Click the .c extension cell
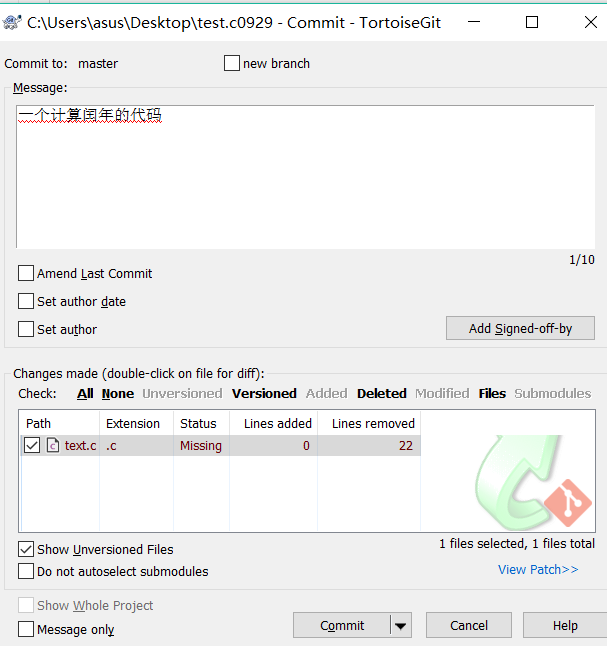Image resolution: width=607 pixels, height=646 pixels. click(x=111, y=446)
